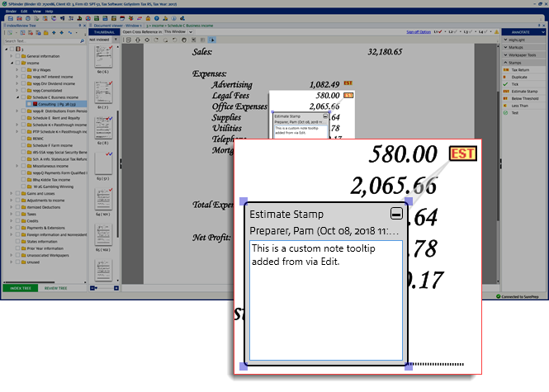Check the General Information folder checkbox
The width and height of the screenshot is (549, 392).
(17, 56)
